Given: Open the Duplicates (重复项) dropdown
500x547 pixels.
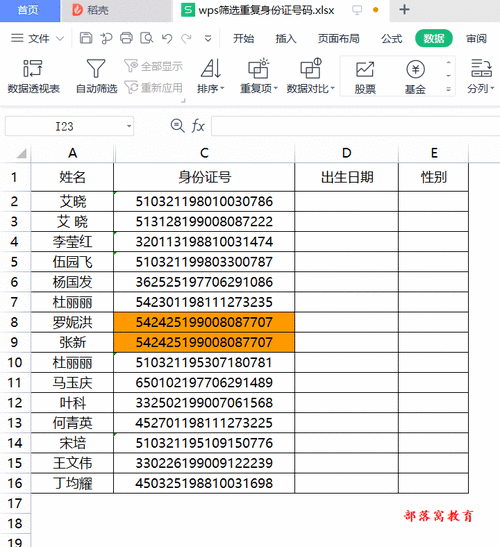Looking at the screenshot, I should coord(259,77).
